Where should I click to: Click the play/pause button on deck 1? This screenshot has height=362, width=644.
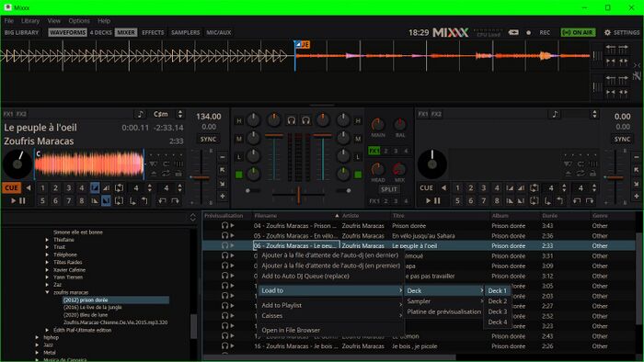pos(17,201)
